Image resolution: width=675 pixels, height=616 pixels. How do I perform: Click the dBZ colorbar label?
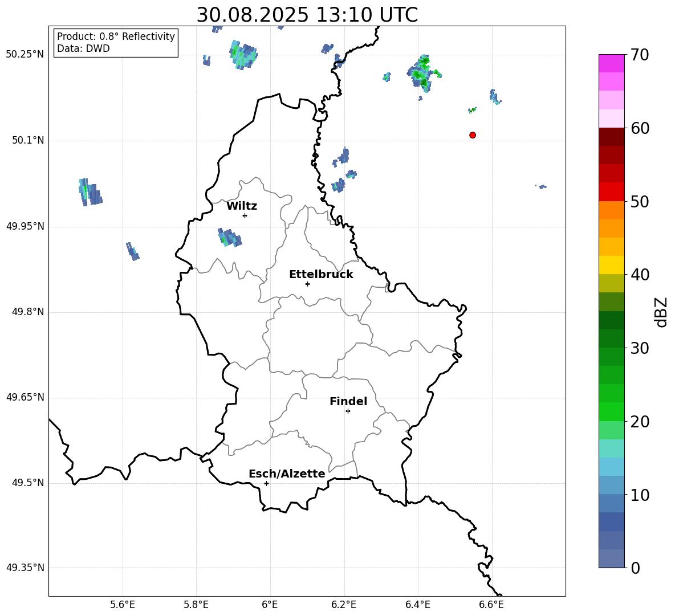tap(661, 312)
